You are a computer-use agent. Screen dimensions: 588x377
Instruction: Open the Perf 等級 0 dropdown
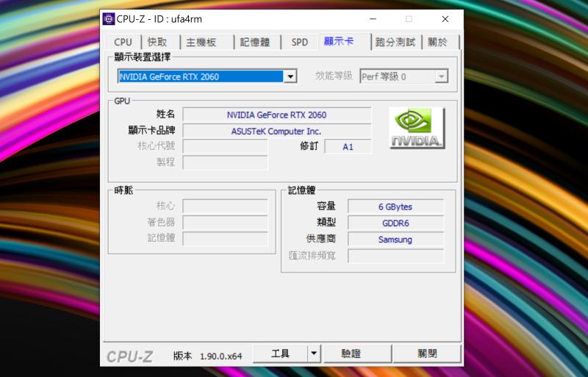pyautogui.click(x=404, y=76)
